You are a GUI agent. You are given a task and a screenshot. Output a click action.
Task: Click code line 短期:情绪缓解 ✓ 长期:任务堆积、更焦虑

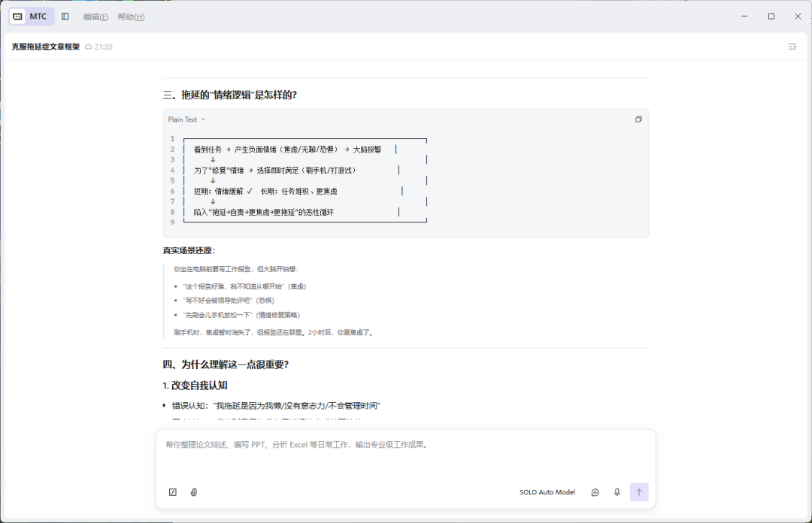[265, 192]
